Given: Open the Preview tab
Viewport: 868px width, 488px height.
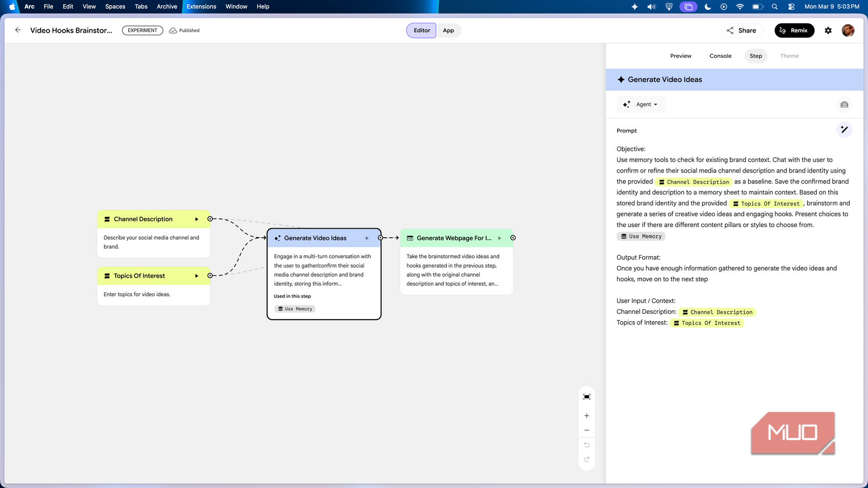Looking at the screenshot, I should (681, 56).
